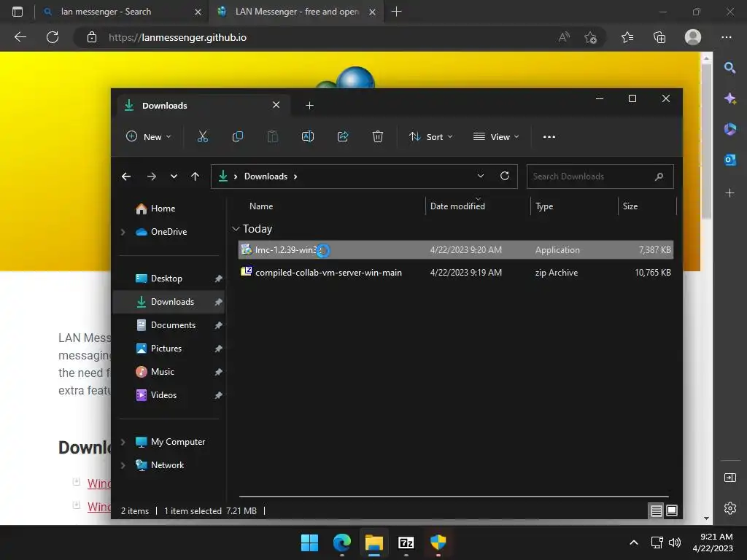Click the Edge address bar URL
Image resolution: width=747 pixels, height=560 pixels.
tap(177, 38)
